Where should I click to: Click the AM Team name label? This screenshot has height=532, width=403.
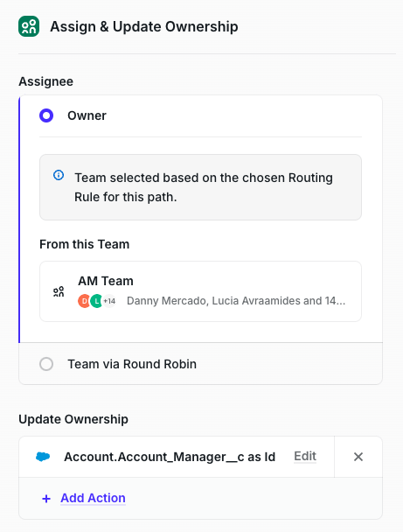pyautogui.click(x=106, y=281)
